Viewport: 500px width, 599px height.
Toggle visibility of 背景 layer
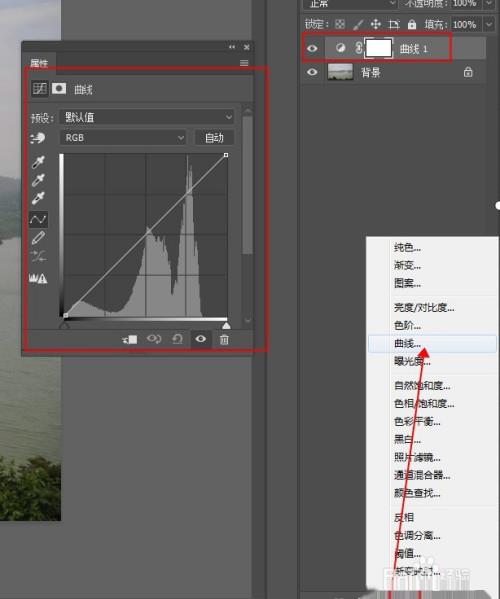[312, 72]
